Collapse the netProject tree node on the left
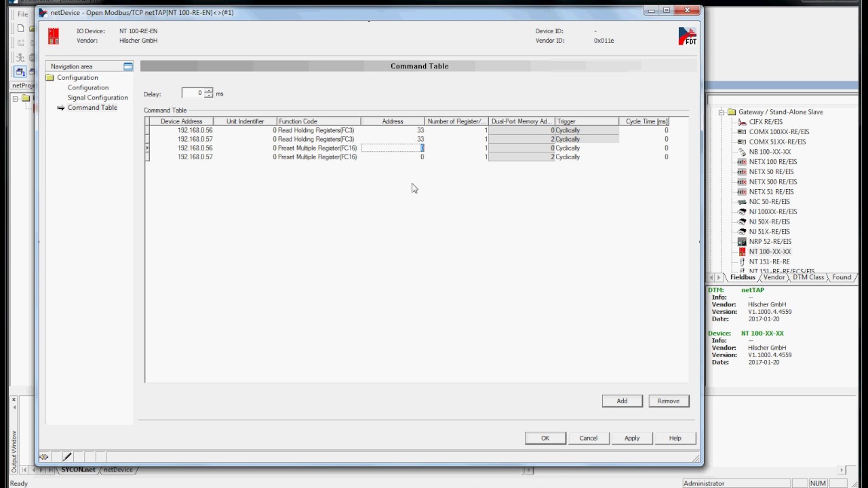The height and width of the screenshot is (488, 868). 16,98
